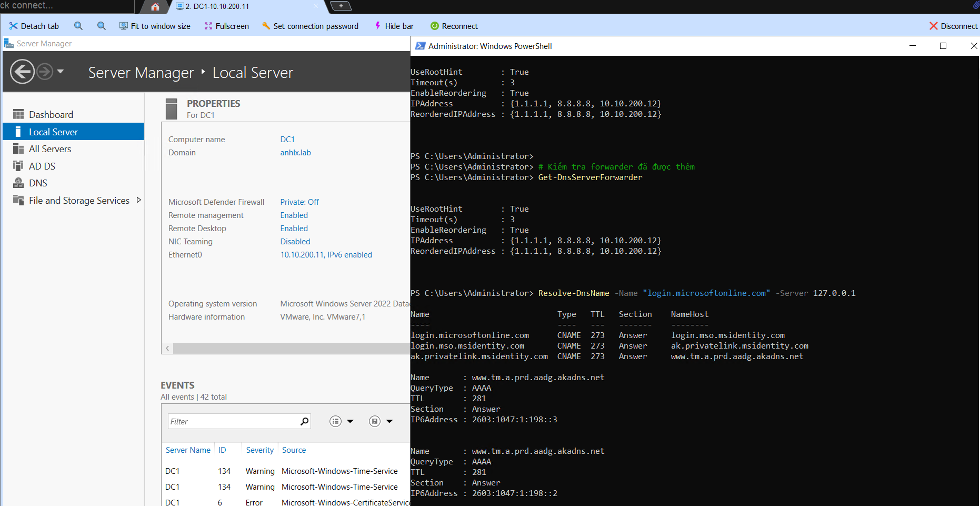Viewport: 980px width, 506px height.
Task: Sort events by Severity column
Action: [x=259, y=450]
